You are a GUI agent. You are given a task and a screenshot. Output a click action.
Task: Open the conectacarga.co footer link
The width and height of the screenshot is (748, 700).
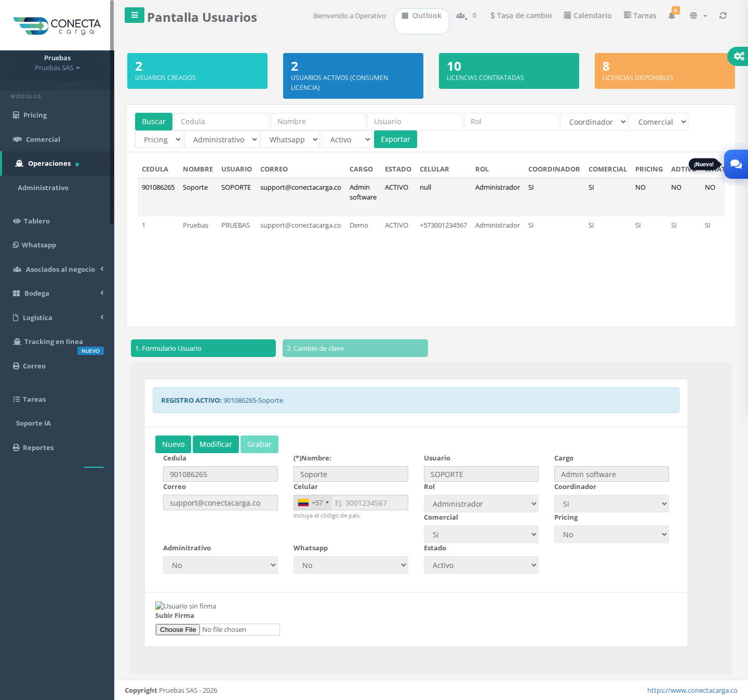tap(692, 690)
